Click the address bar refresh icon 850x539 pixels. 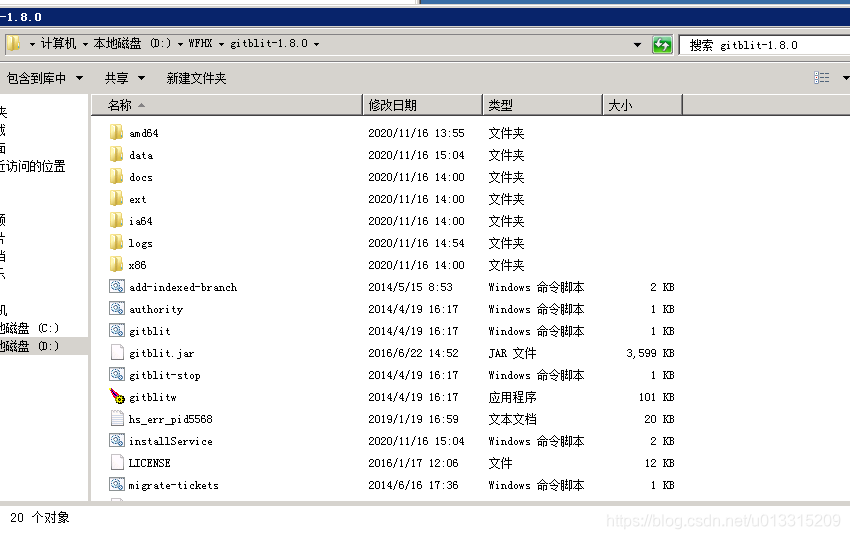(x=662, y=44)
